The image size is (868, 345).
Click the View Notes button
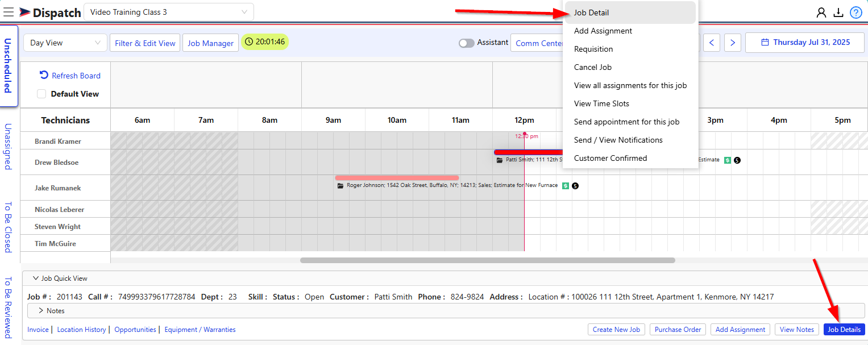coord(797,329)
